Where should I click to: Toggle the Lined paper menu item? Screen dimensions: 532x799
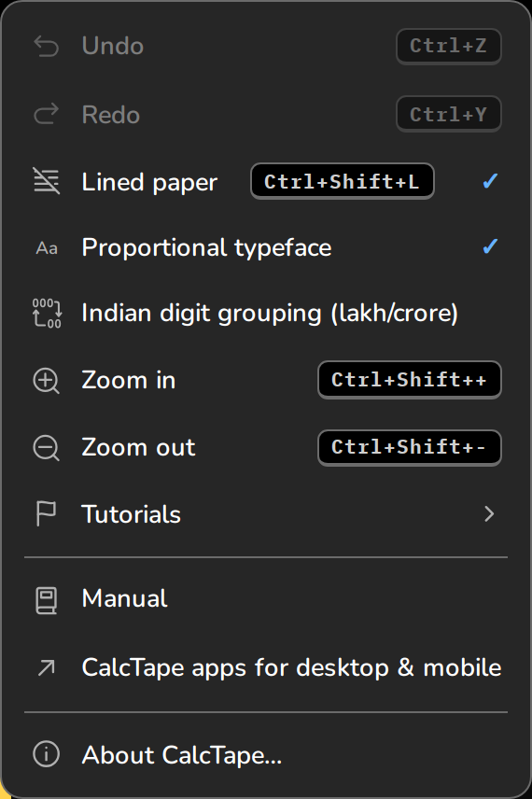(x=266, y=181)
